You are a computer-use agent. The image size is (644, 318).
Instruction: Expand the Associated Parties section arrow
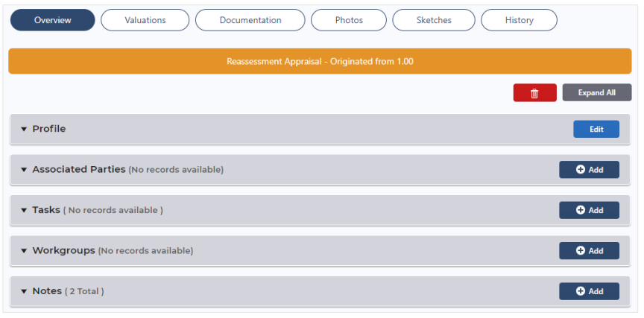point(23,170)
